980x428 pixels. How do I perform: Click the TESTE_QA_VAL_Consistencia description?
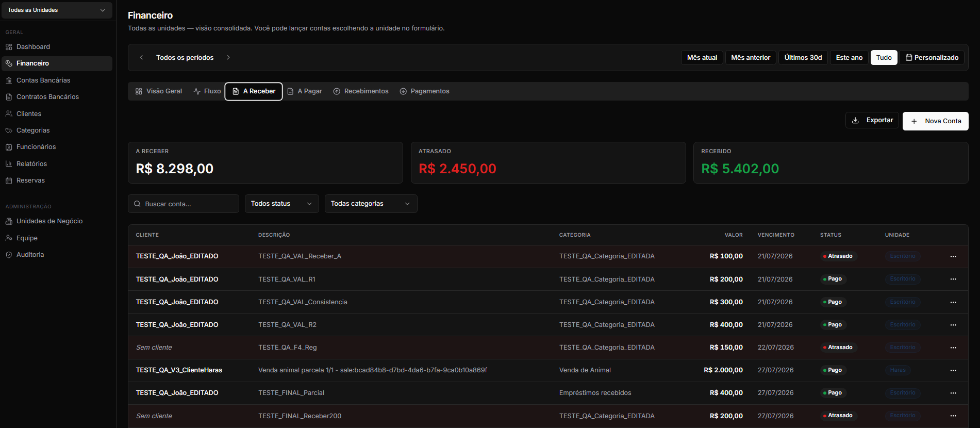(303, 302)
